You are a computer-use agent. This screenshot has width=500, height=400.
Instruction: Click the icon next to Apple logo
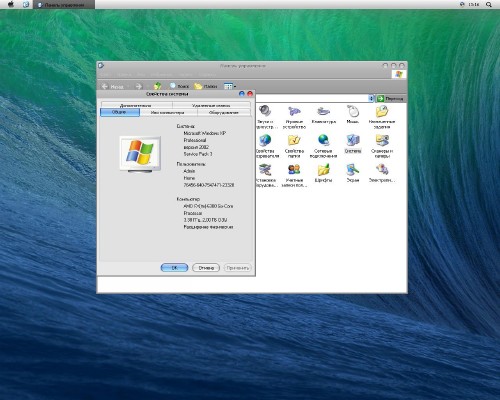coord(26,4)
